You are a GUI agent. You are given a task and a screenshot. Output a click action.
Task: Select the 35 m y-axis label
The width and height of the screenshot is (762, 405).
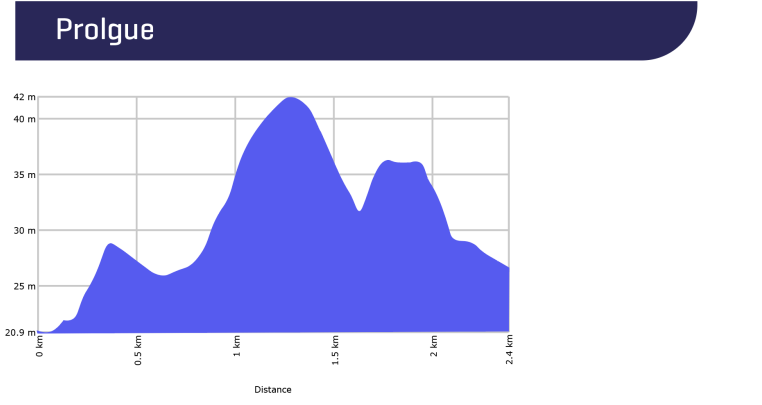[24, 175]
